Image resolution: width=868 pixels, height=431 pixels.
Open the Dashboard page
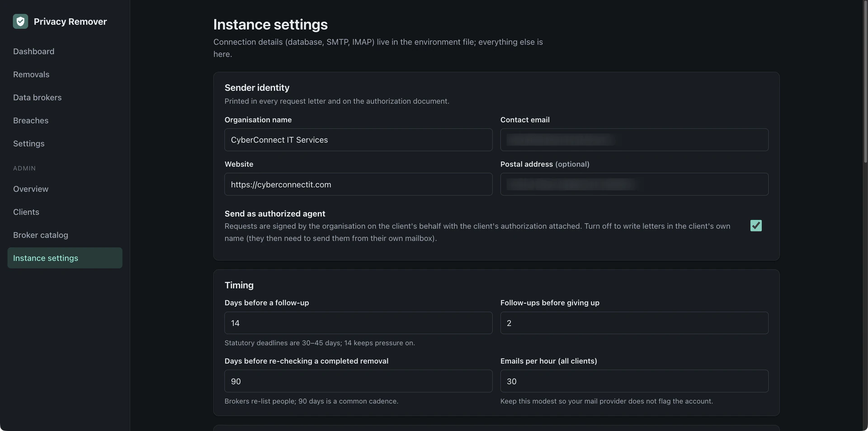[x=33, y=52]
